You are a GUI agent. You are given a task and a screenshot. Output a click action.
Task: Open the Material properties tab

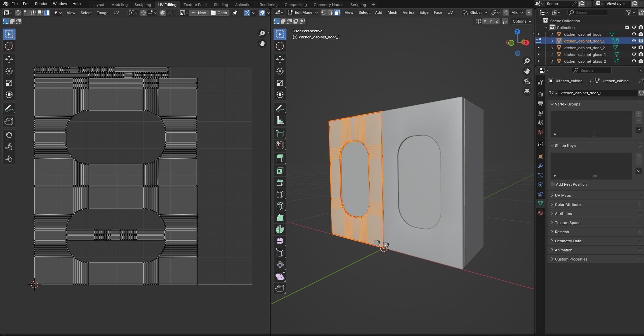(x=540, y=213)
